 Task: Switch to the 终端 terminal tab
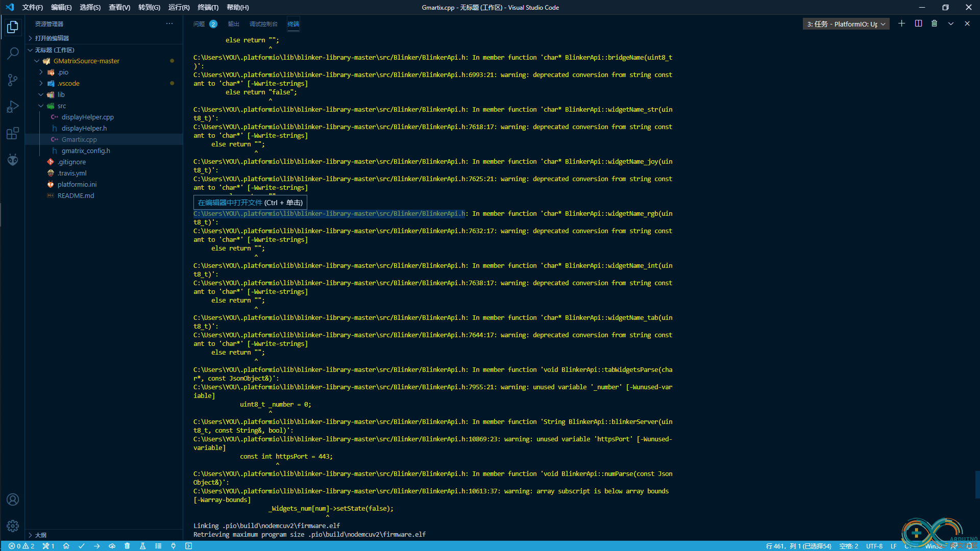click(x=293, y=24)
